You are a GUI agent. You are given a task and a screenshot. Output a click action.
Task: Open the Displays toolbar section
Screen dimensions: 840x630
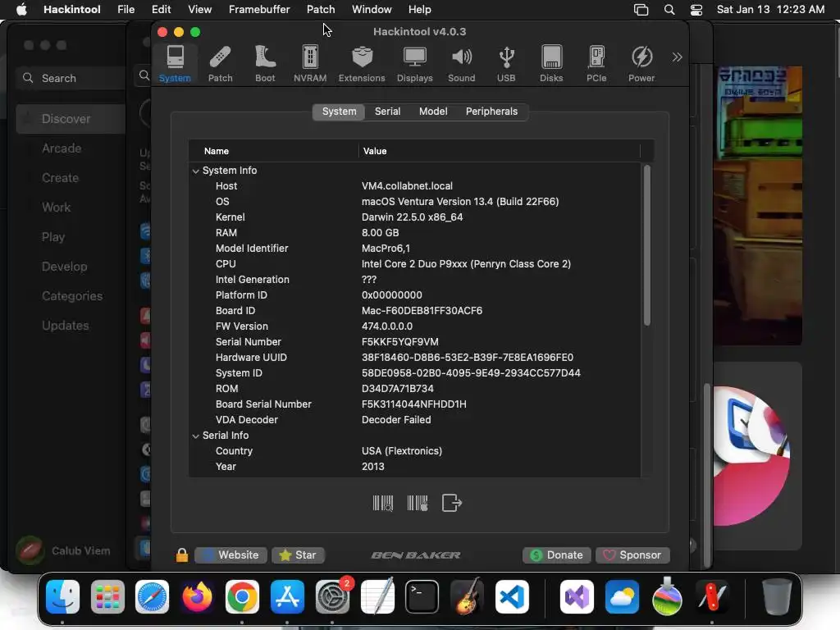pyautogui.click(x=414, y=63)
